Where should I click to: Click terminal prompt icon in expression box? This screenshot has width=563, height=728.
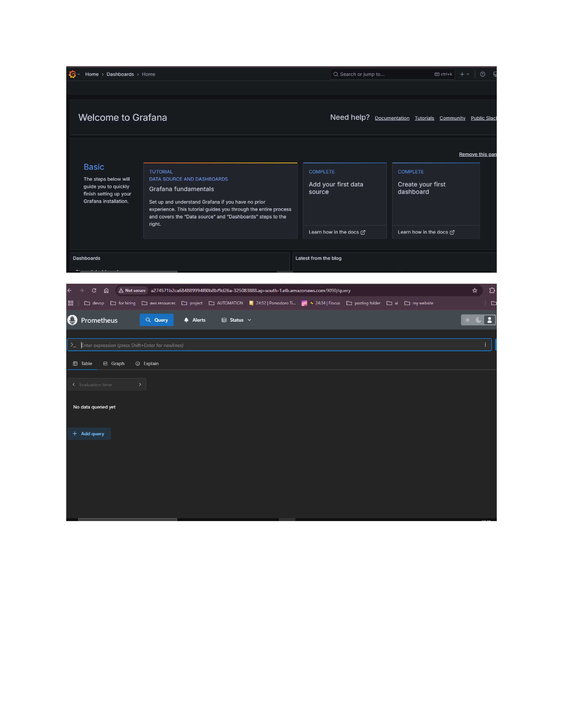73,345
